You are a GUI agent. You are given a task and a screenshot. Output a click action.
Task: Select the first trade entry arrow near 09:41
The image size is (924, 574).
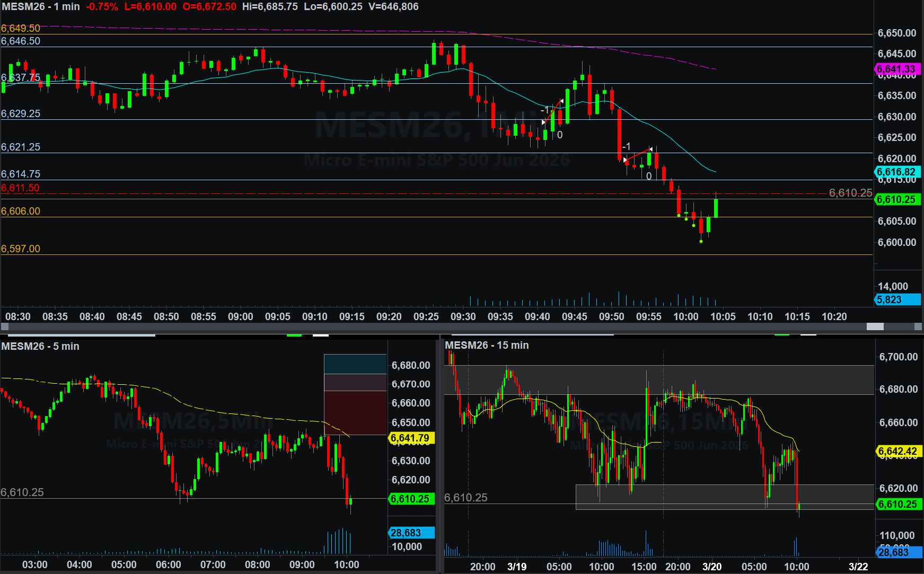coord(543,122)
